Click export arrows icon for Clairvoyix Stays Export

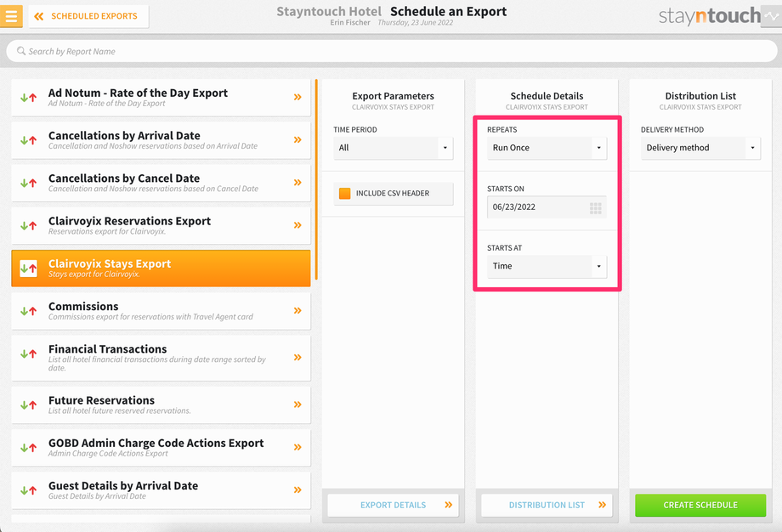pyautogui.click(x=28, y=269)
